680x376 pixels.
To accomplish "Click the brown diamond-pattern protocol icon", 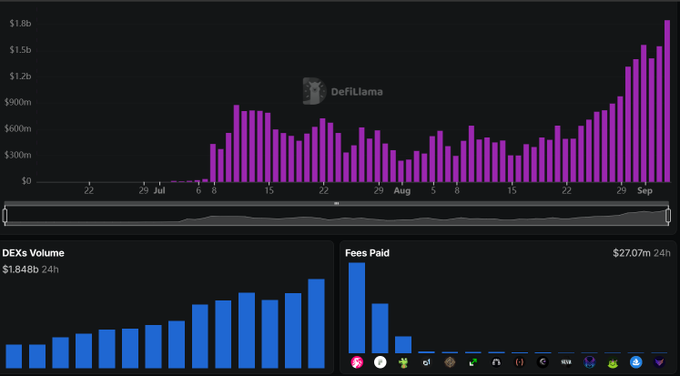I will 450,362.
